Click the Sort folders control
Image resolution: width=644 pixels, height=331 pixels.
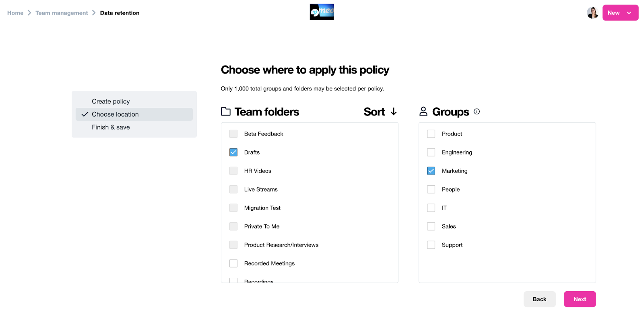(x=374, y=112)
